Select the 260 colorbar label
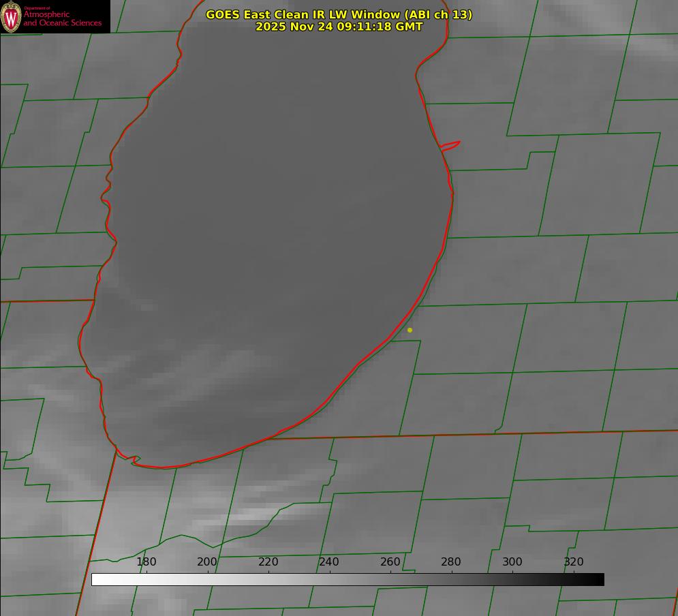This screenshot has width=678, height=616. 390,562
